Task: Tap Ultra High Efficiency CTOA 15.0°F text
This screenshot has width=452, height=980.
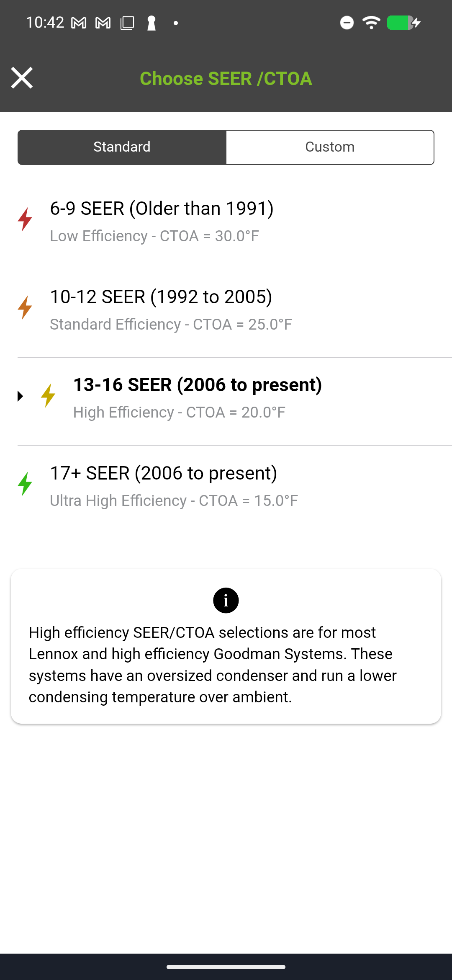Action: coord(174,501)
